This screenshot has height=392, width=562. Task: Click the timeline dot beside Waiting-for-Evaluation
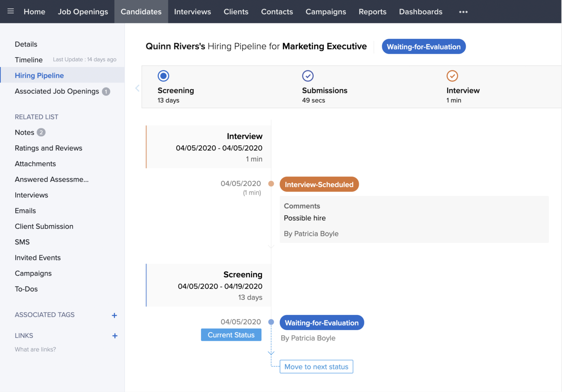[271, 322]
